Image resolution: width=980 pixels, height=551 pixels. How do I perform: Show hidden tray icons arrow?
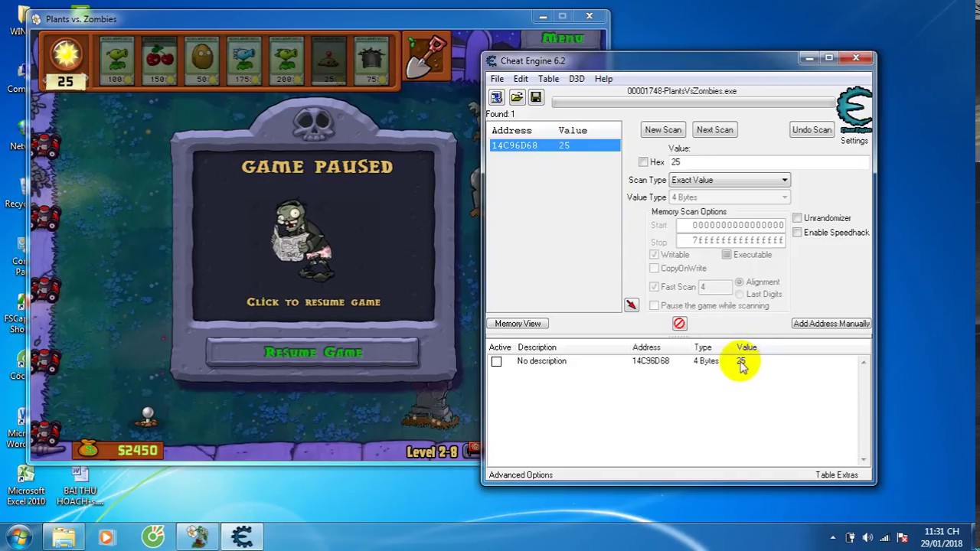pos(833,537)
